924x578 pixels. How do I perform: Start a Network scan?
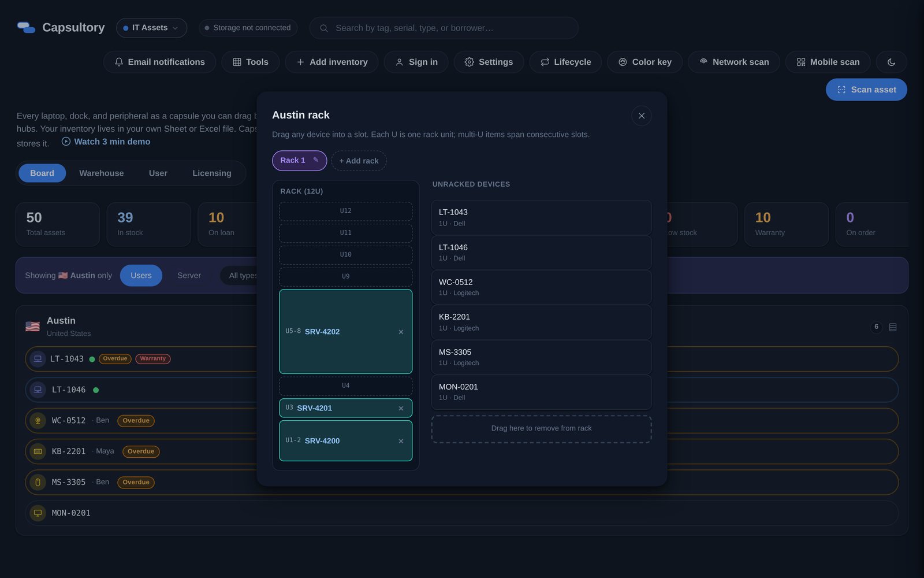[x=733, y=62]
